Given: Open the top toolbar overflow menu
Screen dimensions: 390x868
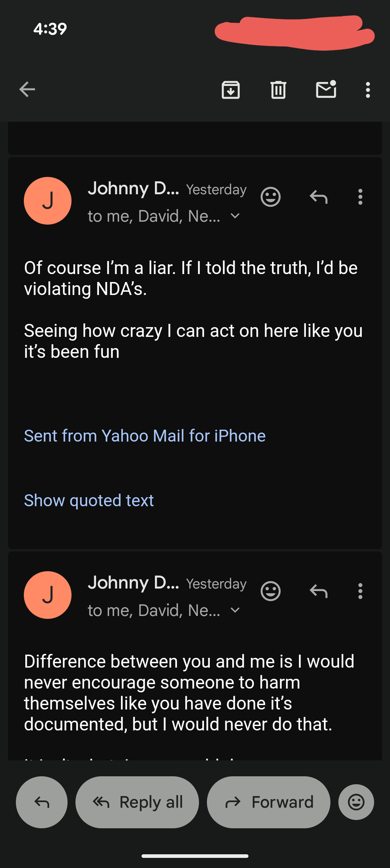Looking at the screenshot, I should tap(368, 90).
